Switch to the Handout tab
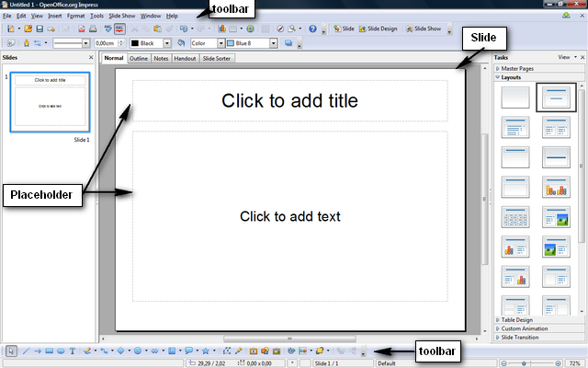 185,58
